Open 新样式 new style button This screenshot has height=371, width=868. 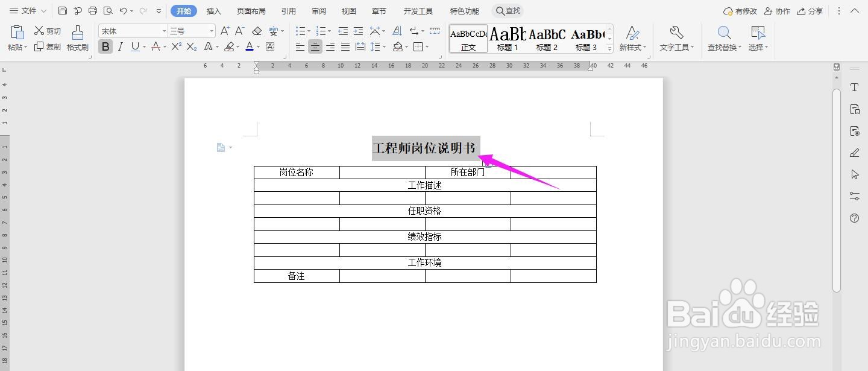pyautogui.click(x=632, y=39)
